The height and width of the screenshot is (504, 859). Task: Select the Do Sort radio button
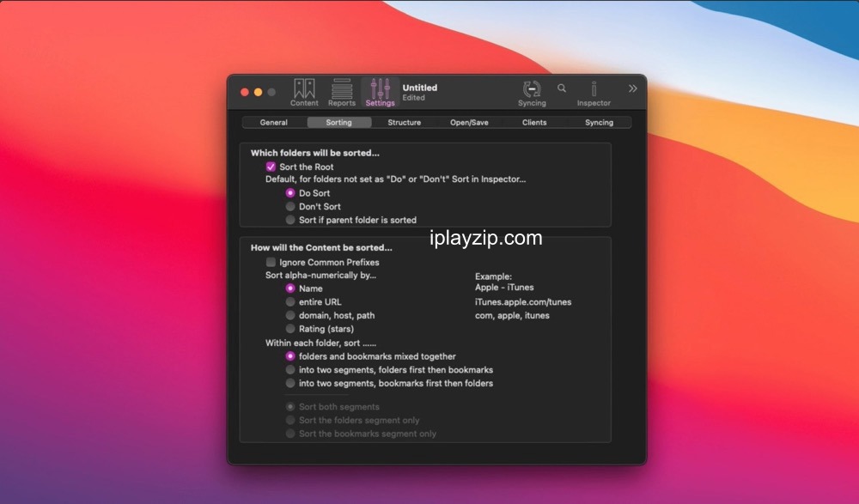[x=290, y=193]
